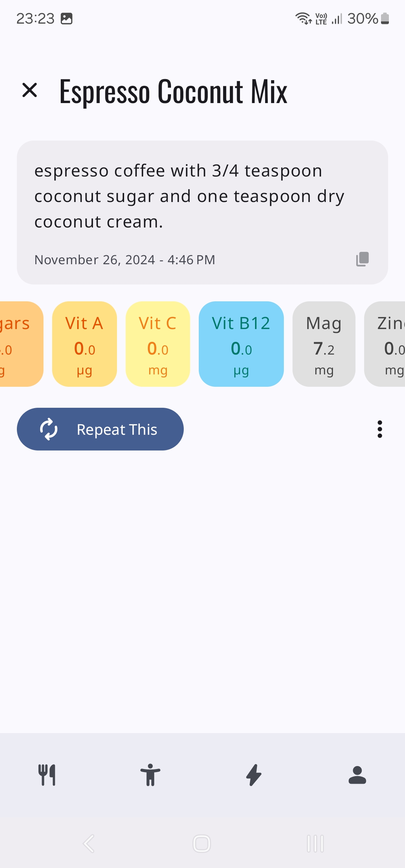Select the Vit B12 nutrient card
405x868 pixels.
[x=241, y=344]
